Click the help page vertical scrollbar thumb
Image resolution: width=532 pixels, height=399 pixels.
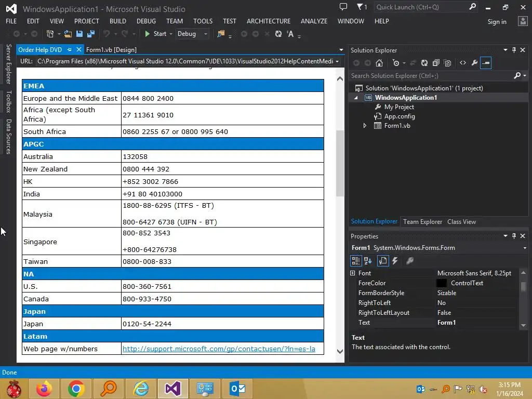[340, 163]
